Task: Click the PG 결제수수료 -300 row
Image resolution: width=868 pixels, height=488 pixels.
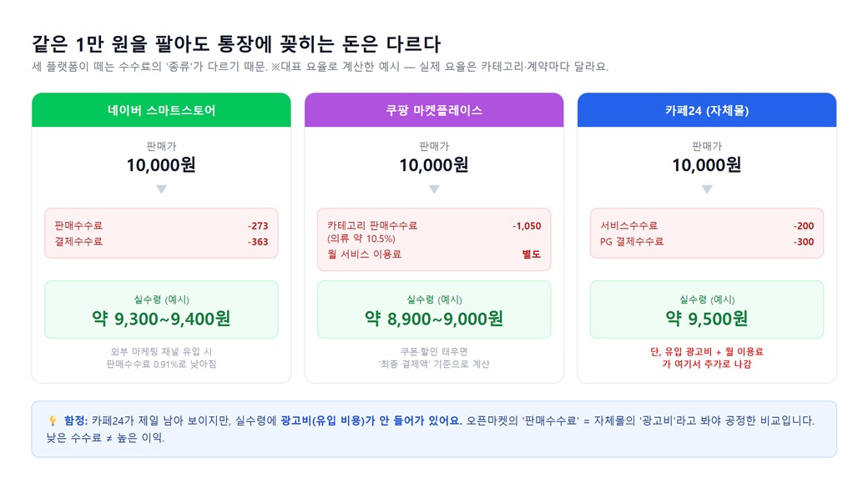Action: click(x=707, y=242)
